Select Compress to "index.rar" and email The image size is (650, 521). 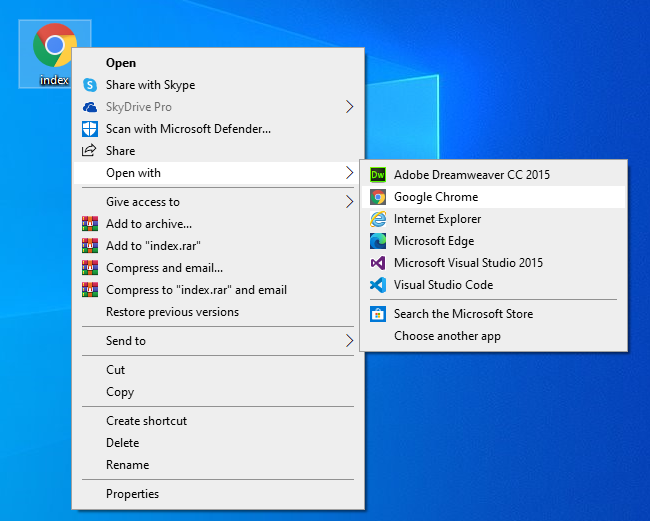218,290
